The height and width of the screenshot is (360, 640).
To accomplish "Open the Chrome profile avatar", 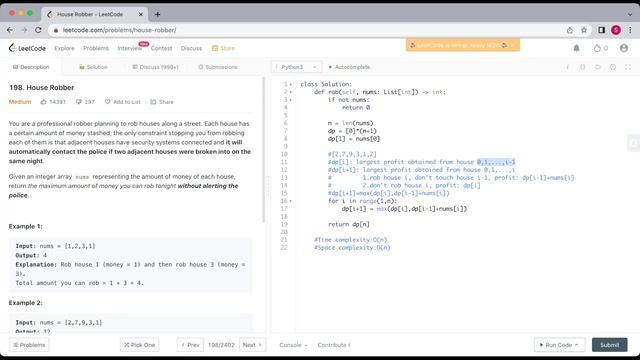I will [616, 30].
